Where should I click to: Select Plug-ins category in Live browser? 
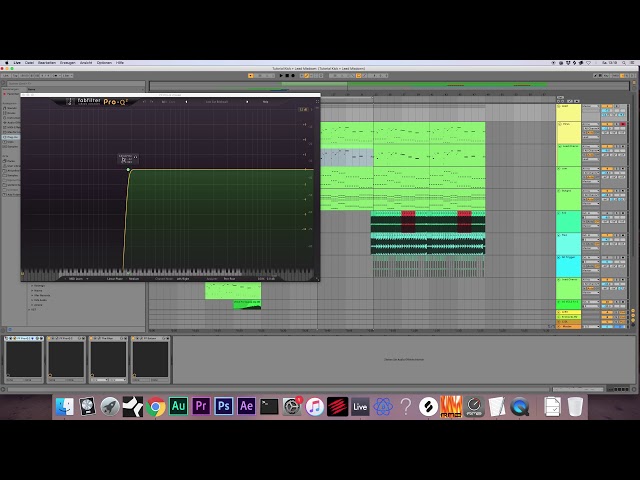[11, 137]
